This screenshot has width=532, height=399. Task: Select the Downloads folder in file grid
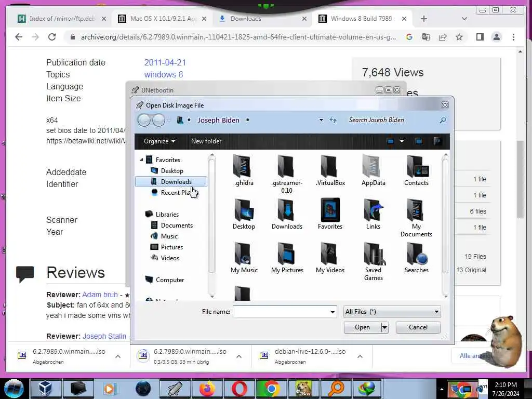[x=287, y=214]
